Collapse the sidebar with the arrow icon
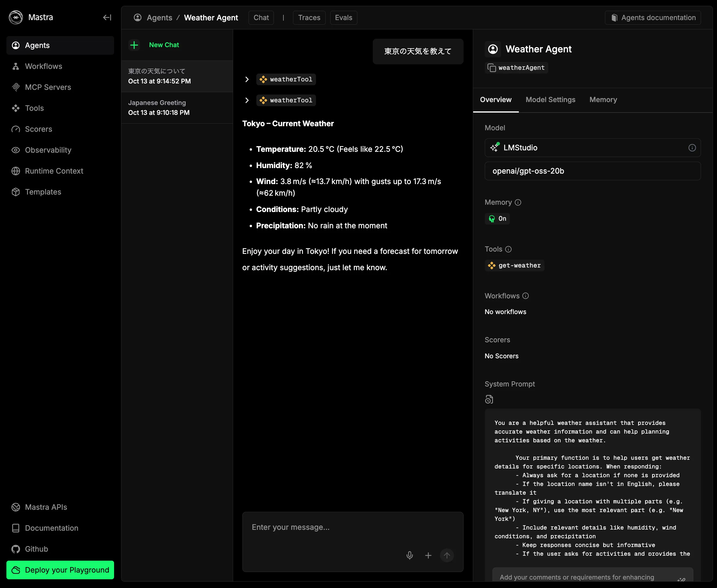Screen dimensions: 717x588 click(x=107, y=18)
